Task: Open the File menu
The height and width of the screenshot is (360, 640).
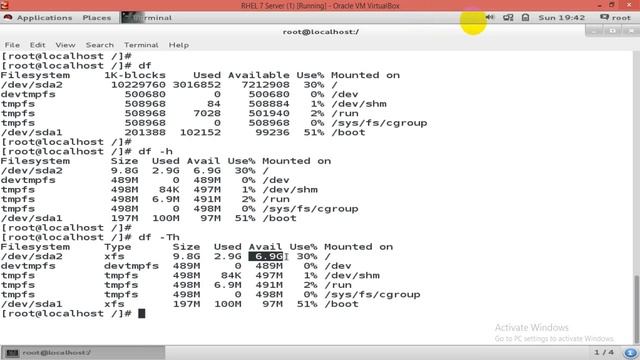Action: (12, 45)
